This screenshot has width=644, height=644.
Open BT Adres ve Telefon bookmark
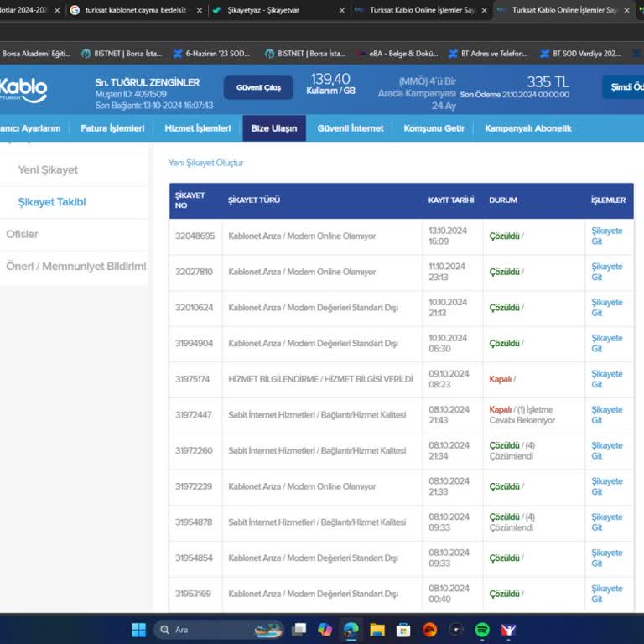click(489, 54)
